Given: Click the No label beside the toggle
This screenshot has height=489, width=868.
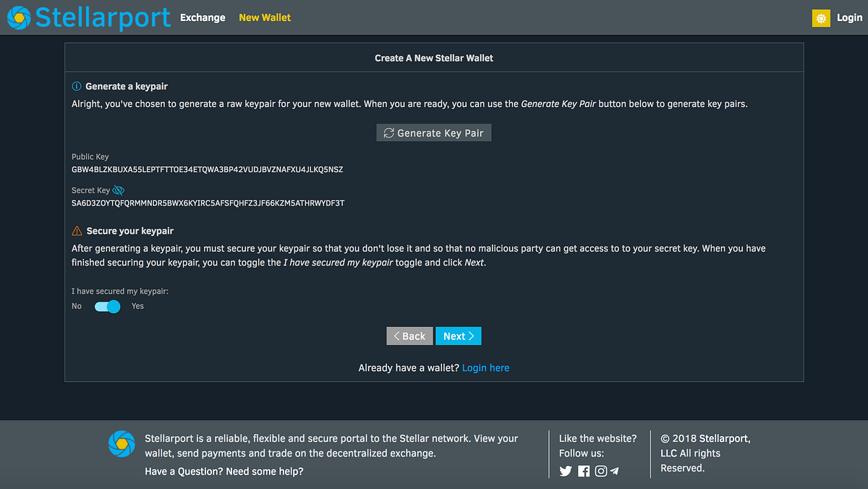Looking at the screenshot, I should pyautogui.click(x=77, y=306).
